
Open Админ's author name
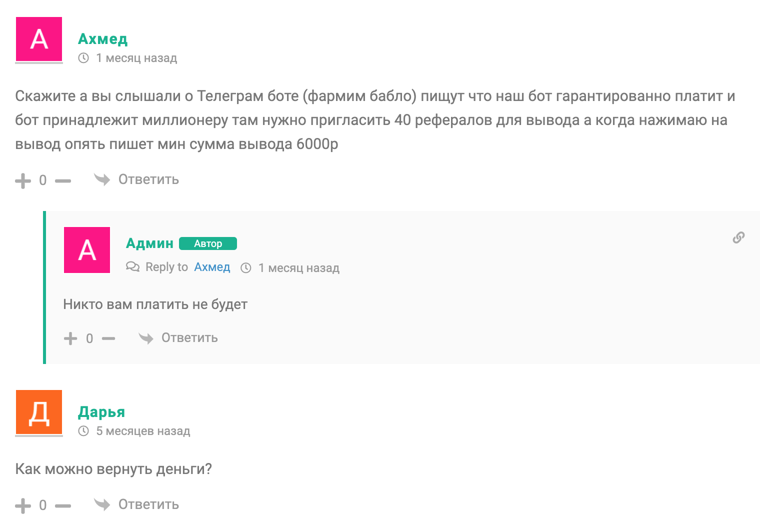point(149,243)
